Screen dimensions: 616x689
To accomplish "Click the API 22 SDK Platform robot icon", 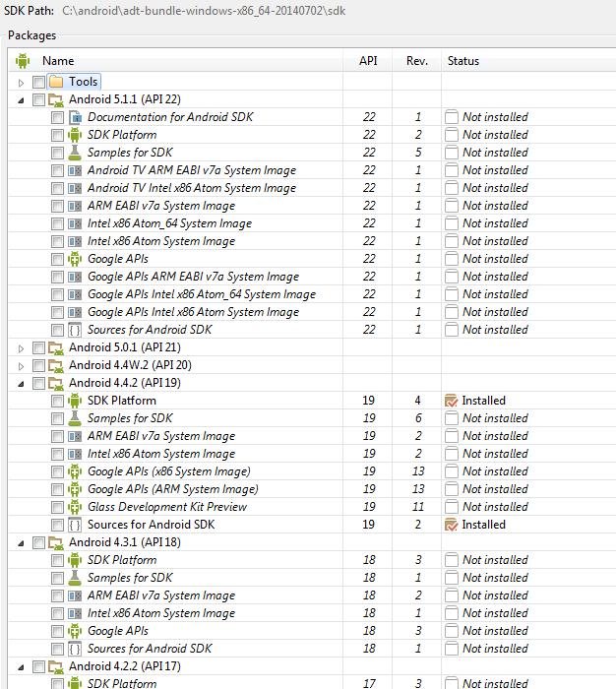I will pyautogui.click(x=75, y=135).
